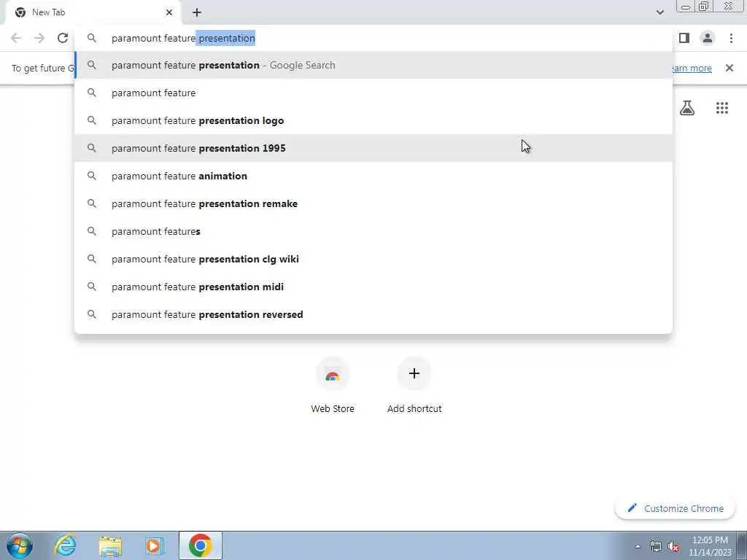Open the Web Store shortcut
747x560 pixels.
tap(333, 385)
